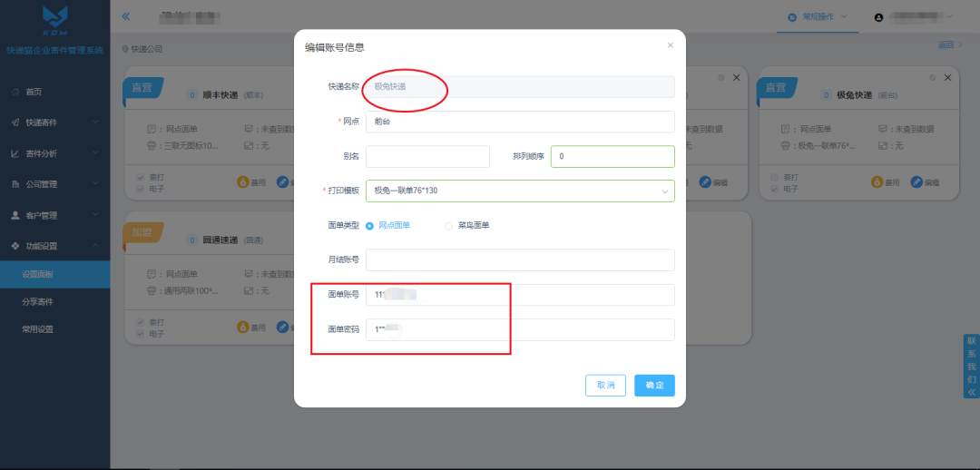This screenshot has height=470, width=980.
Task: Click the KDM logo in sidebar
Action: point(55,21)
